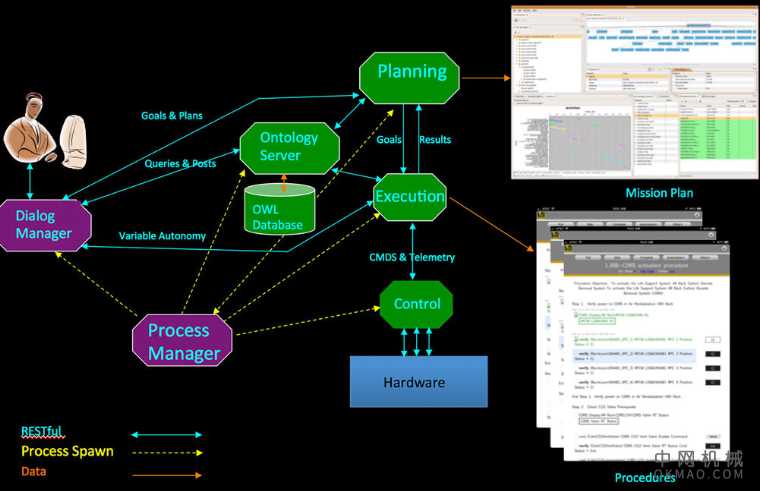Viewport: 760px width, 491px height.
Task: Select the Control octagon node
Action: click(417, 304)
